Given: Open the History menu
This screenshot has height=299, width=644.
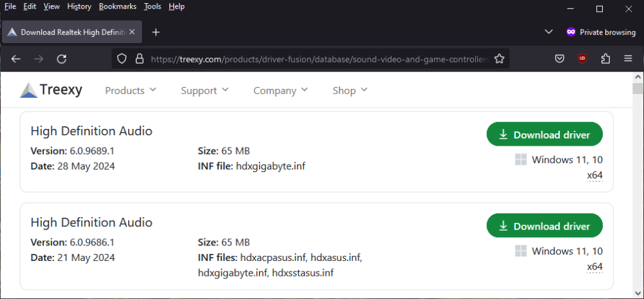Looking at the screenshot, I should coord(79,6).
